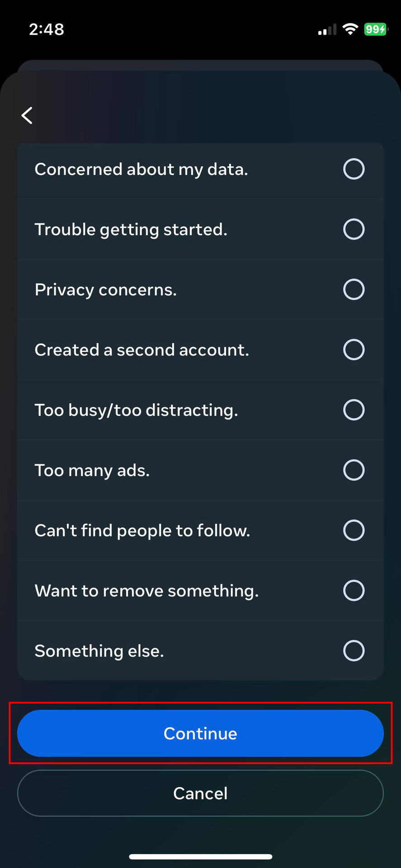Image resolution: width=401 pixels, height=868 pixels.
Task: Tap the cellular signal bars icon
Action: pyautogui.click(x=327, y=30)
